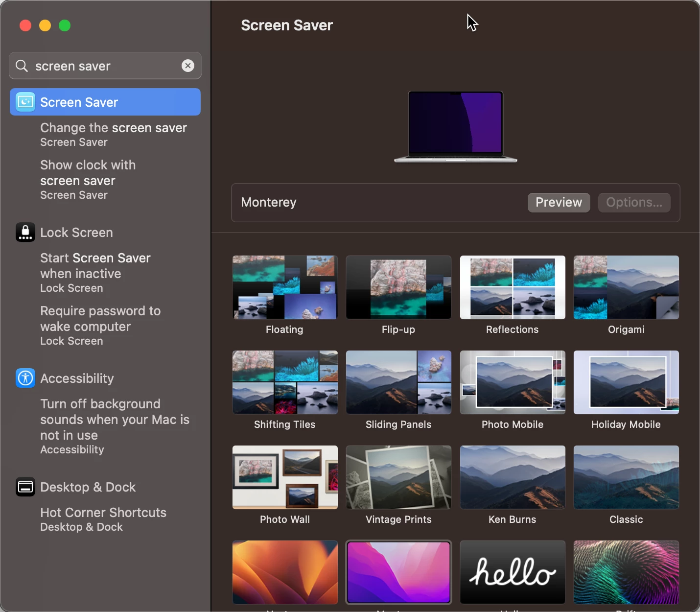Close the window with the red button
This screenshot has height=612, width=700.
click(x=25, y=25)
